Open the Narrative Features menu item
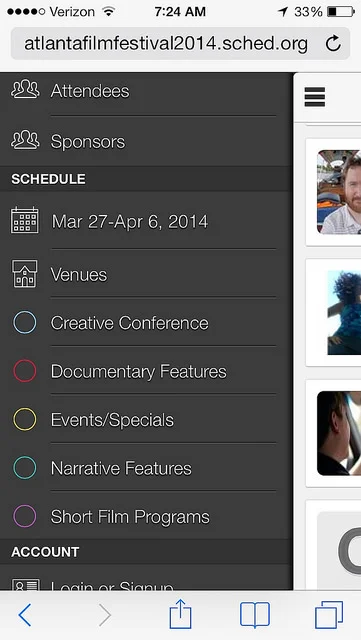The width and height of the screenshot is (361, 640). click(x=146, y=467)
